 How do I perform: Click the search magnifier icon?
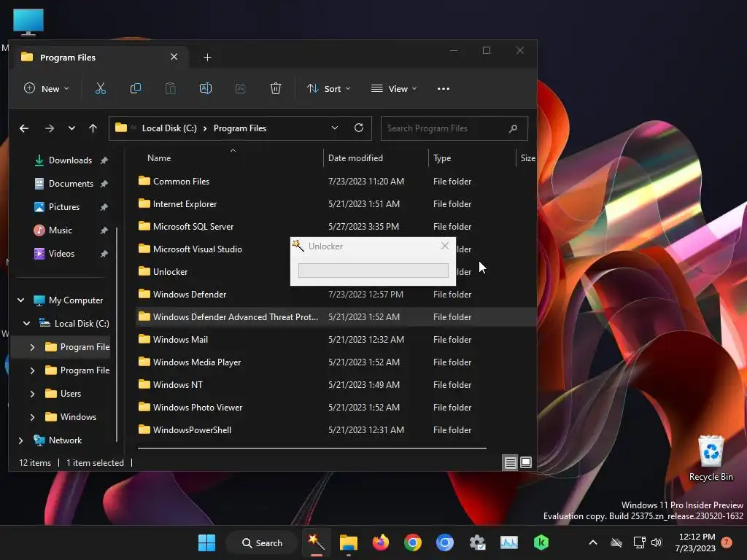point(513,128)
